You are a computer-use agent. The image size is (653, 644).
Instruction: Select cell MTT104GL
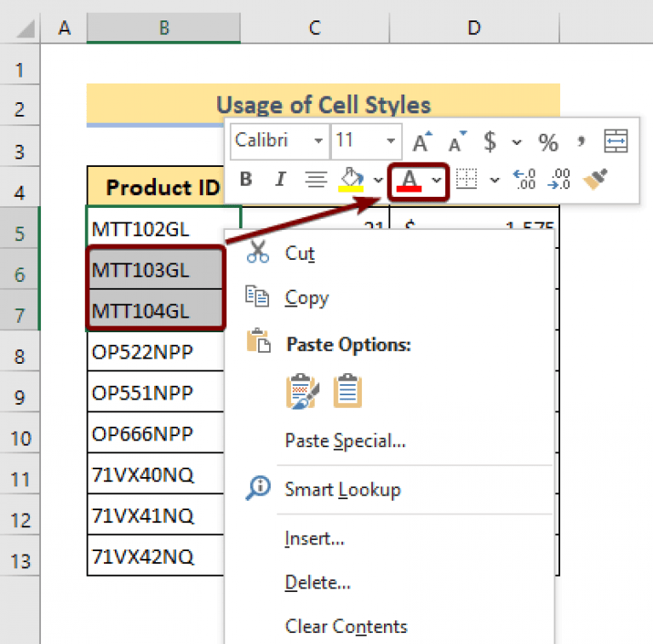156,310
